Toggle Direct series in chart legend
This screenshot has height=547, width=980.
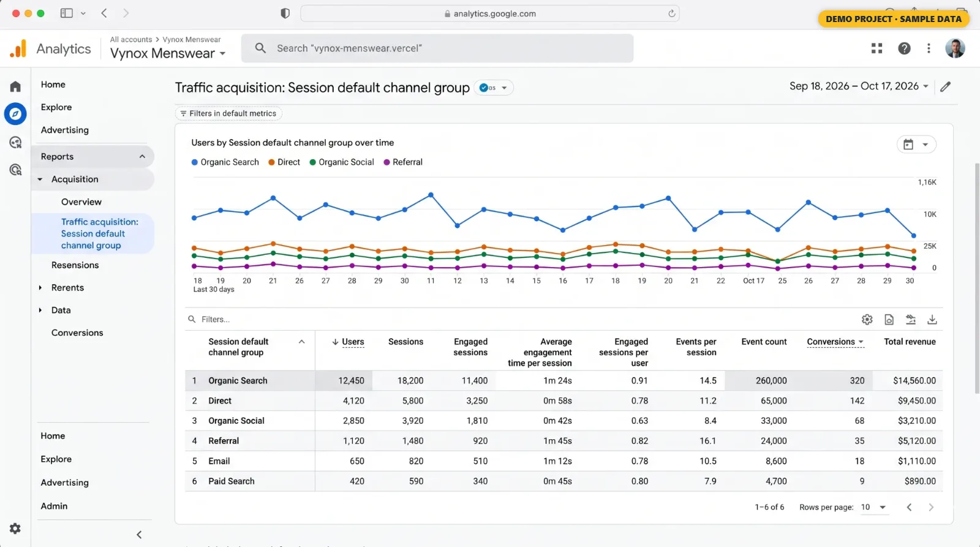coord(284,162)
